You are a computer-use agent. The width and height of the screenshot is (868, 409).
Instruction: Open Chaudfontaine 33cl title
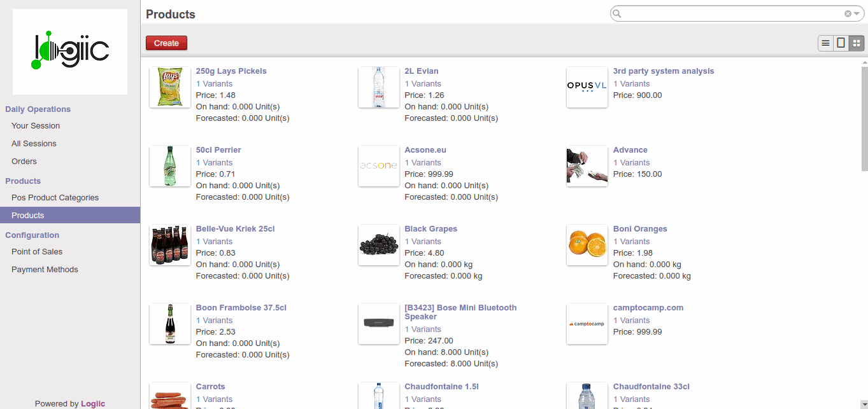point(651,387)
